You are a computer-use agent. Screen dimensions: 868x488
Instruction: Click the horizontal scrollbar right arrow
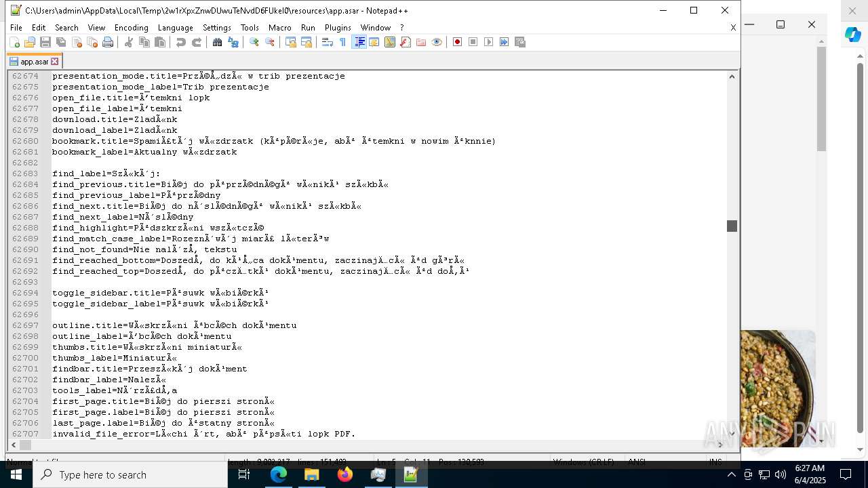721,445
